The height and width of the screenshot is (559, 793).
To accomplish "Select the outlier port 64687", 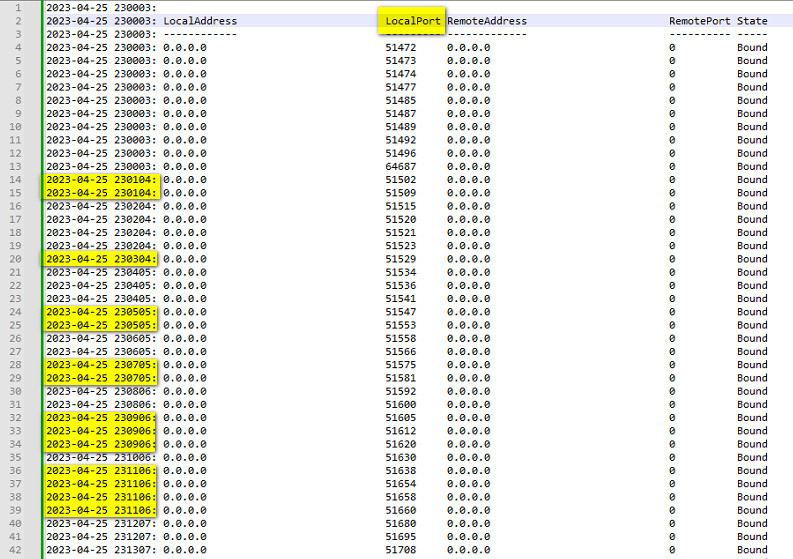I will [401, 166].
